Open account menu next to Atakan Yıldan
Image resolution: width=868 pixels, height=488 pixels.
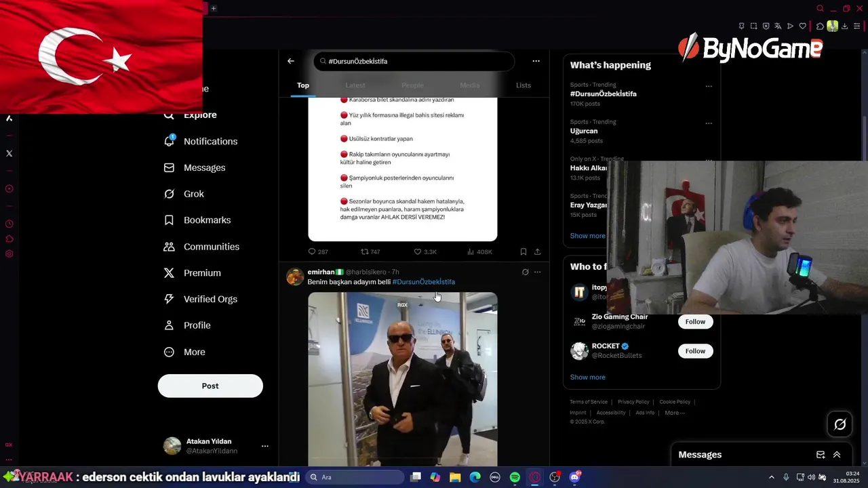pos(265,446)
